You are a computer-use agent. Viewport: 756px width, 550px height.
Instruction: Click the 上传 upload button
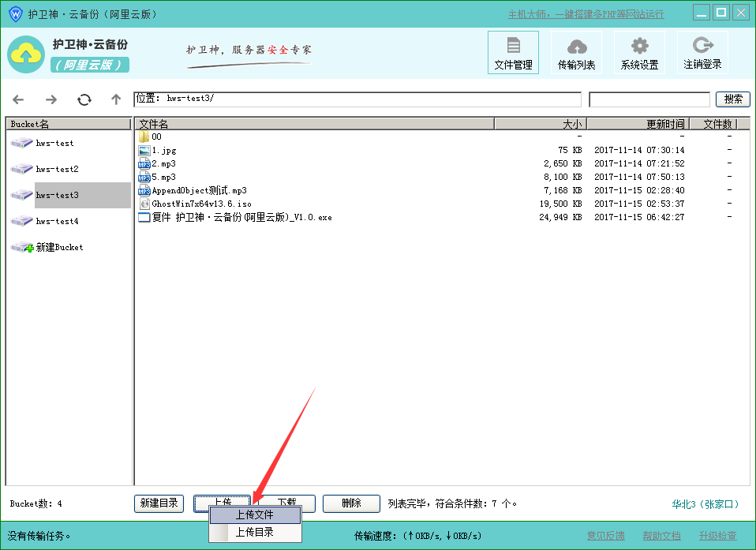223,500
